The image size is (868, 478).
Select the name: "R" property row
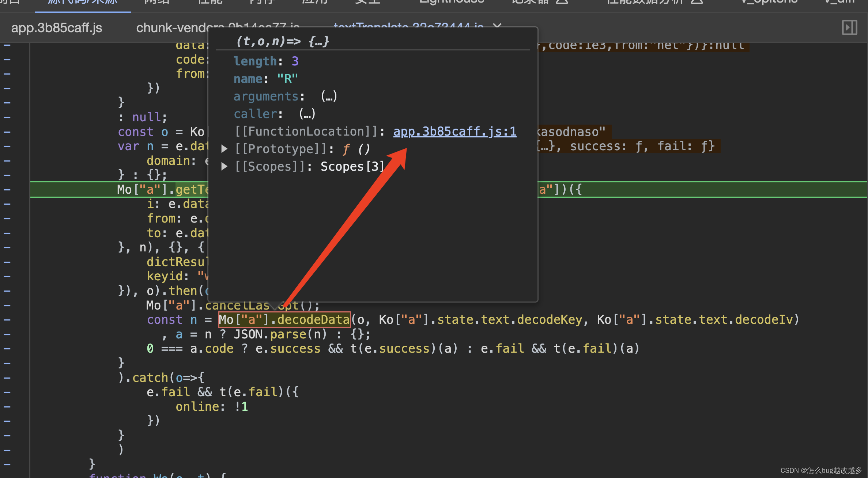pos(266,79)
